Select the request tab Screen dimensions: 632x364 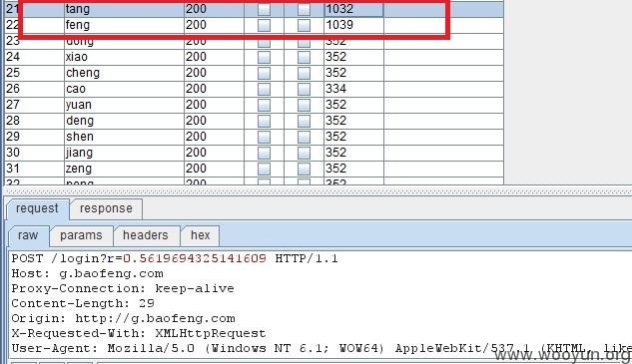click(37, 208)
